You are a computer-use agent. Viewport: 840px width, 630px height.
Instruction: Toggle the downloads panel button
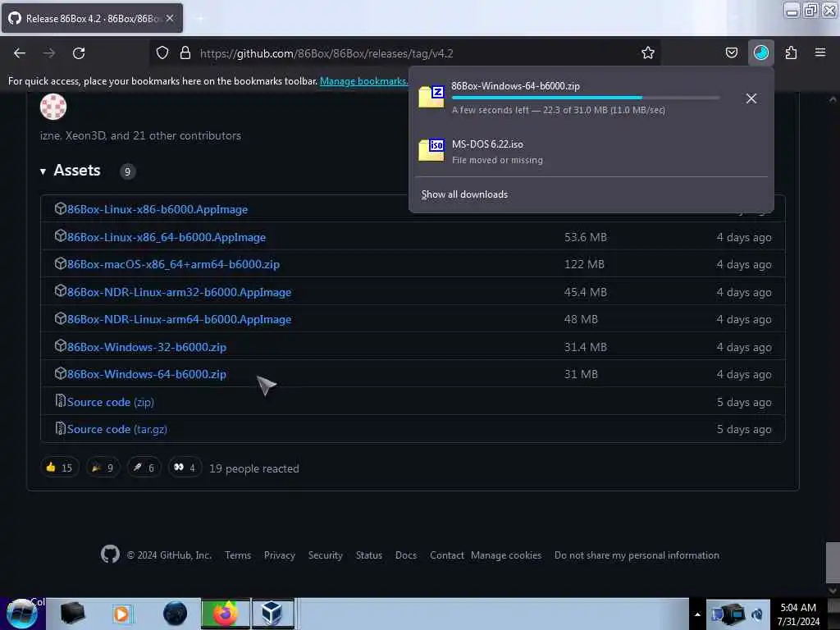760,53
